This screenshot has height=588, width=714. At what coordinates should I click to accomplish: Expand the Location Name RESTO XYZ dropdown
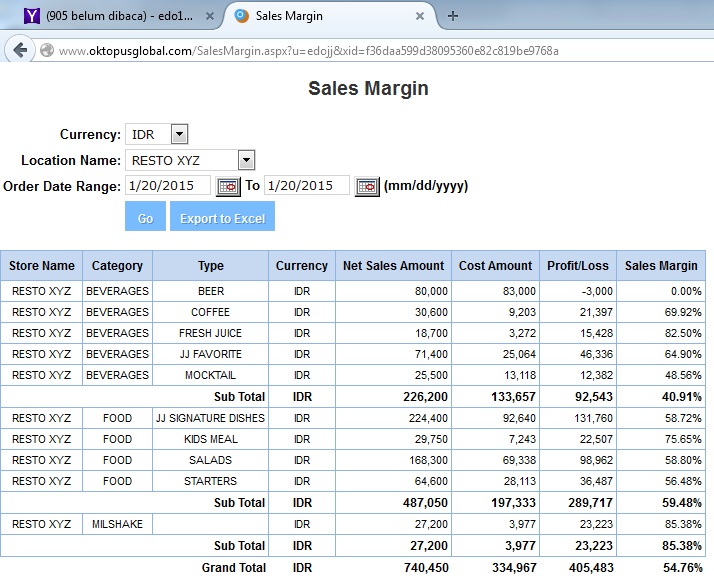click(246, 160)
